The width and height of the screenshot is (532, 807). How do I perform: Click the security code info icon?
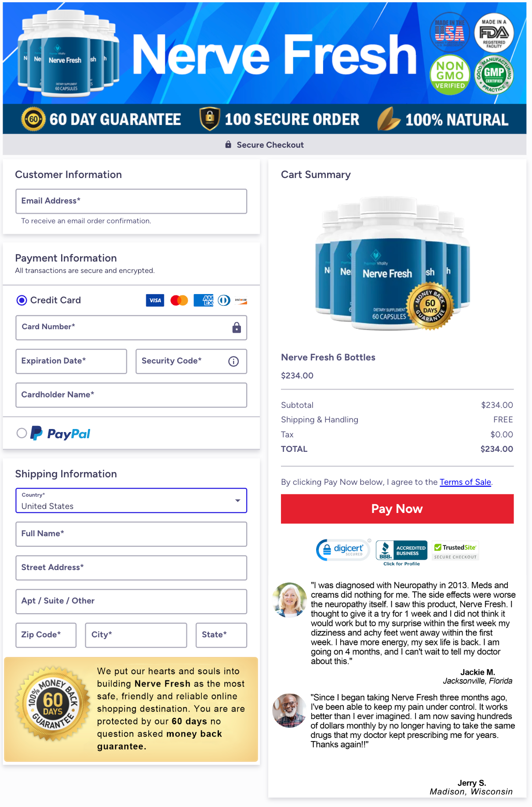[x=233, y=361]
